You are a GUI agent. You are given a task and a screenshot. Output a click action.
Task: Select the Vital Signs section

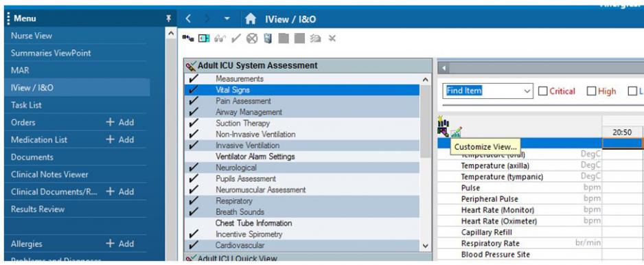302,89
